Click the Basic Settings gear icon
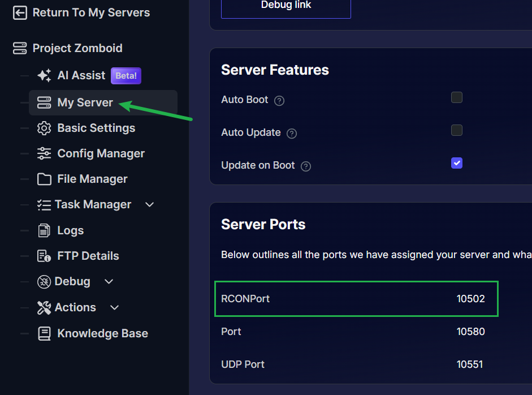Screen dimensions: 532x395 tap(44, 128)
